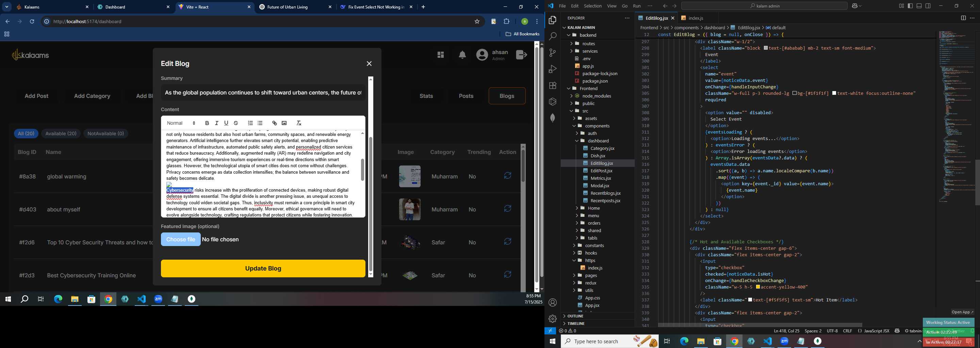
Task: Click the content editor vertical scrollbar
Action: (362, 170)
